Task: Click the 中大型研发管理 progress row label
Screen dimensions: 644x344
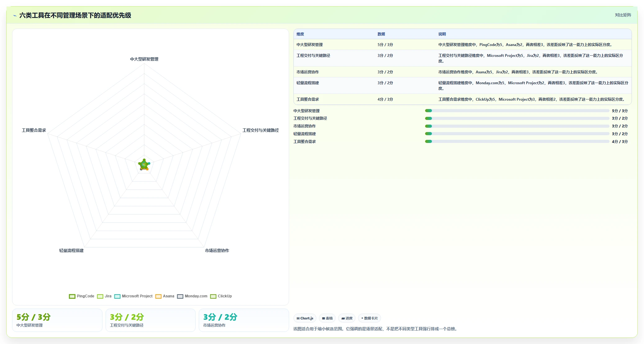Action: 306,111
